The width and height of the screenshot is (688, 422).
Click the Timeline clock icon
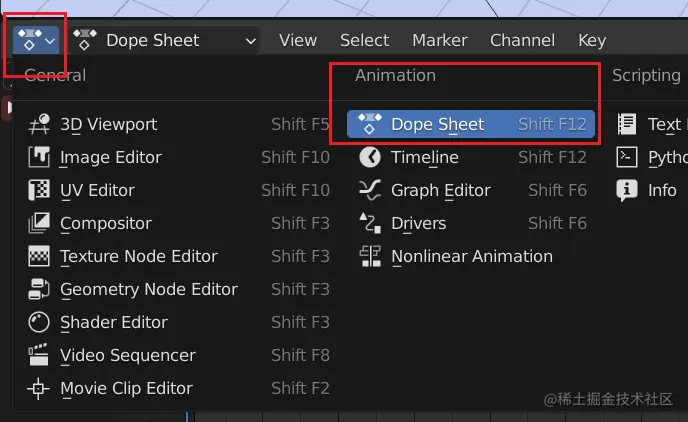[370, 158]
